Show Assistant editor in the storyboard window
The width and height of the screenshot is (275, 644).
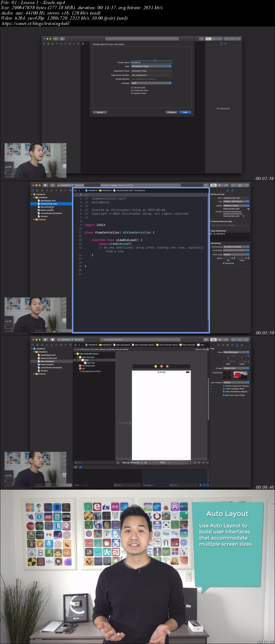click(x=220, y=340)
